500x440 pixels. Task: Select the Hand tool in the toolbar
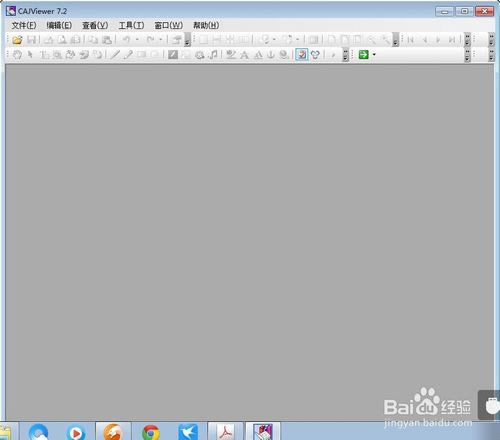point(17,54)
